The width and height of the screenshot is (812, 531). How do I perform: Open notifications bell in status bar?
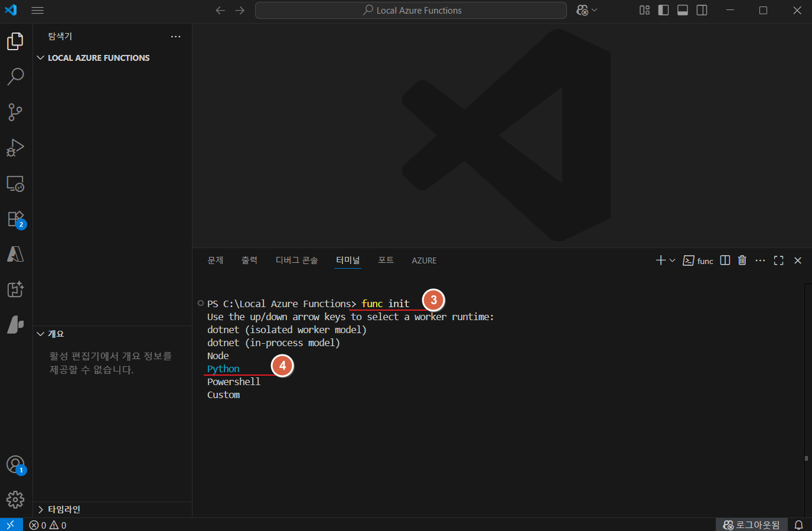pyautogui.click(x=798, y=525)
